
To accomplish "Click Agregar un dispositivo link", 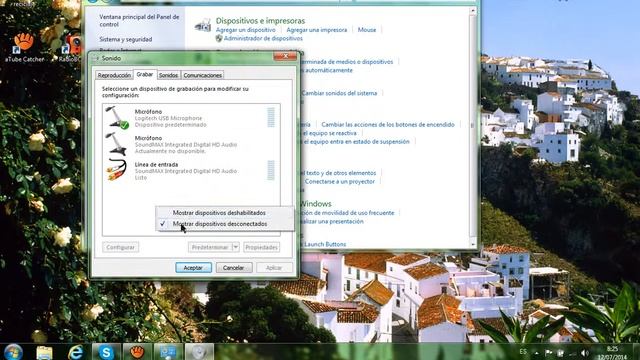I will [246, 30].
